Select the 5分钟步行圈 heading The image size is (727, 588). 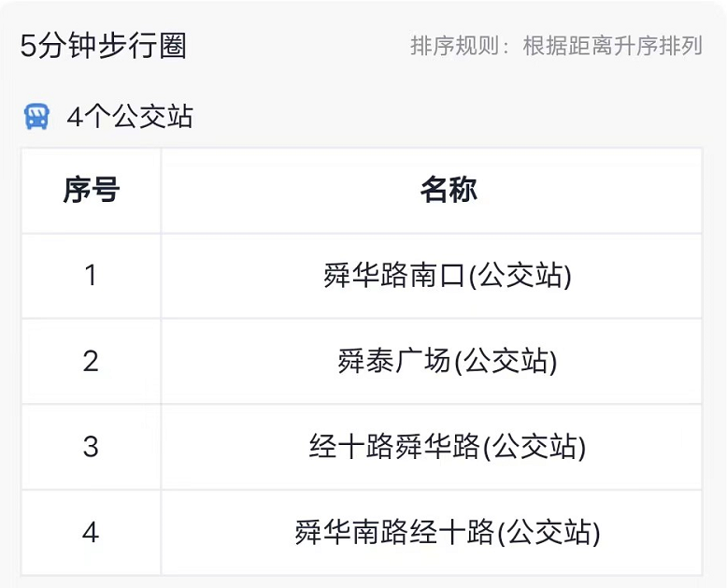(104, 46)
